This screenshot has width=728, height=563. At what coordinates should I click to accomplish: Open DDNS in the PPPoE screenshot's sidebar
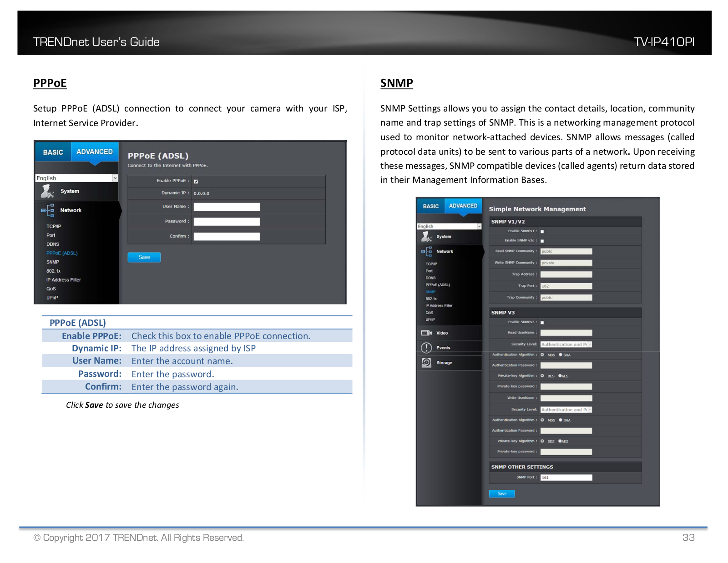pyautogui.click(x=53, y=244)
